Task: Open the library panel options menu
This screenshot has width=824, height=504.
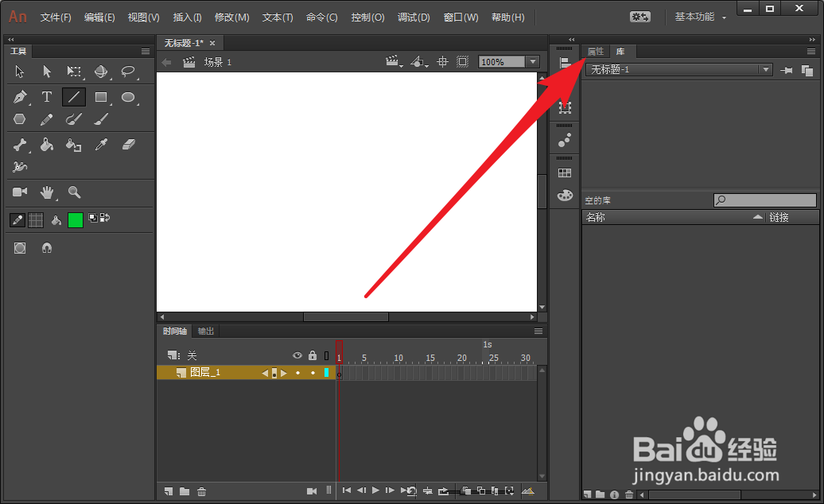Action: tap(810, 51)
